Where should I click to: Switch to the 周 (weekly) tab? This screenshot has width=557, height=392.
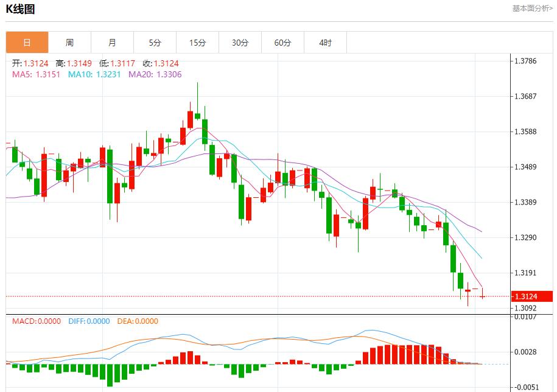69,42
